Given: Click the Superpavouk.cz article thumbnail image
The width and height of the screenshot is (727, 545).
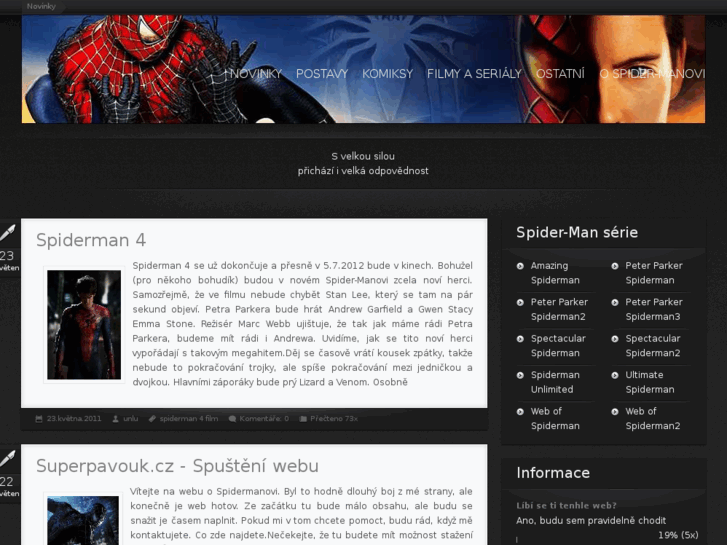Looking at the screenshot, I should (x=83, y=519).
